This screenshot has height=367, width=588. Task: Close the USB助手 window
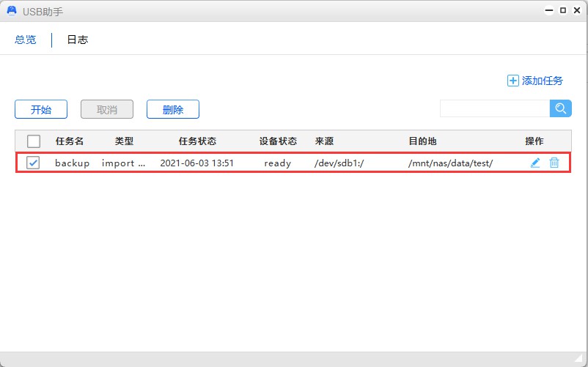[576, 11]
